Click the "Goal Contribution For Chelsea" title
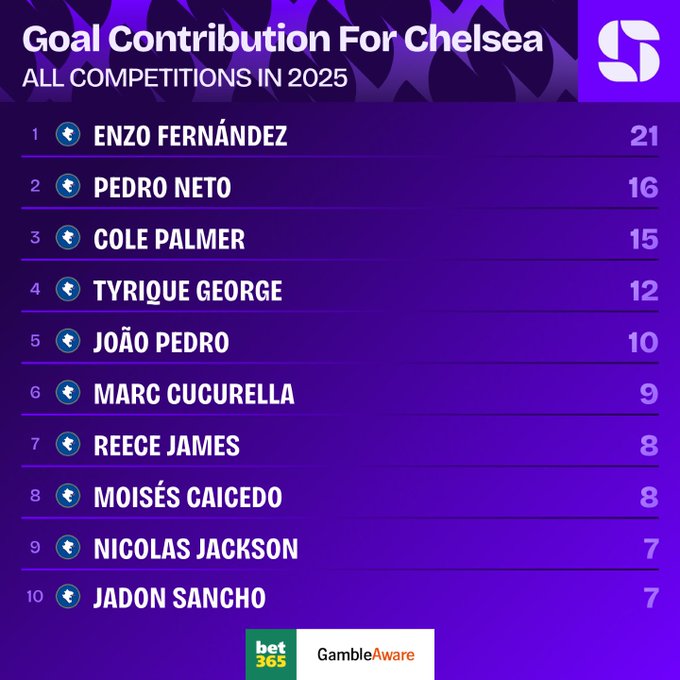This screenshot has width=680, height=680. click(283, 40)
